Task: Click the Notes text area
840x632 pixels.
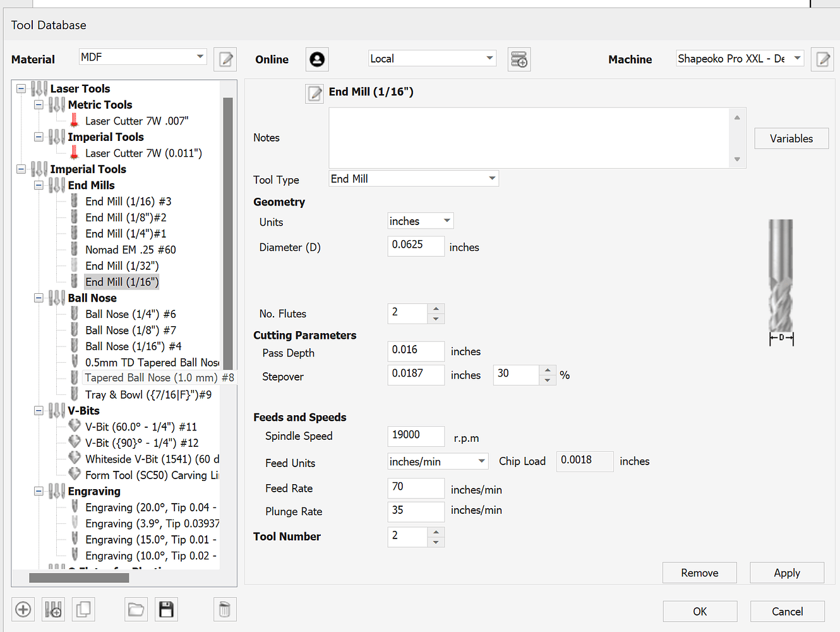Action: tap(530, 138)
